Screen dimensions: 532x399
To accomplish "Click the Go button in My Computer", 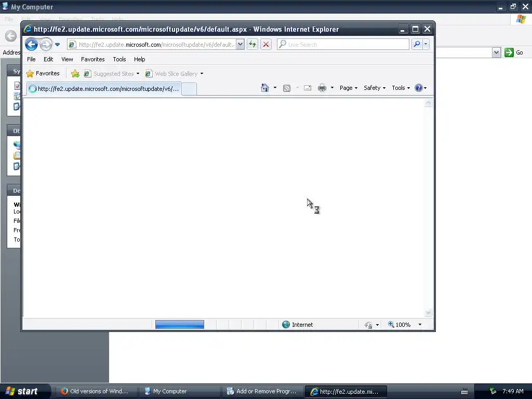I will [514, 52].
